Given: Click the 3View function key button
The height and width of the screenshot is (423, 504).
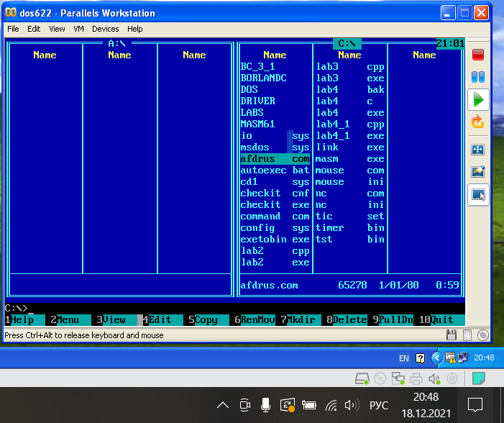Looking at the screenshot, I should [116, 319].
